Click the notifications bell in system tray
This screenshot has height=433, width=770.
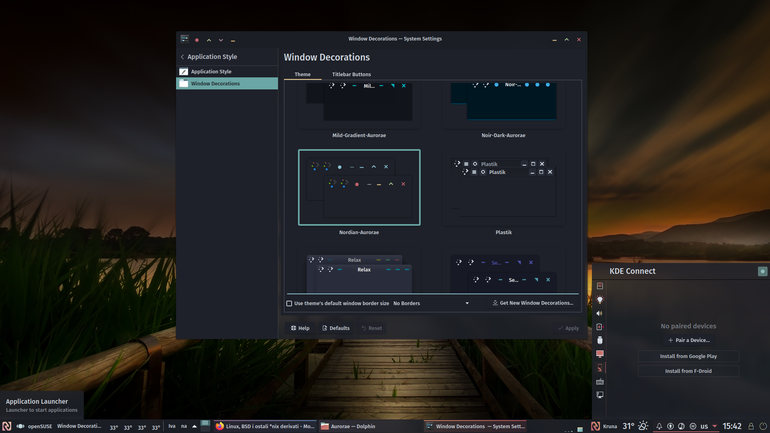click(x=659, y=426)
